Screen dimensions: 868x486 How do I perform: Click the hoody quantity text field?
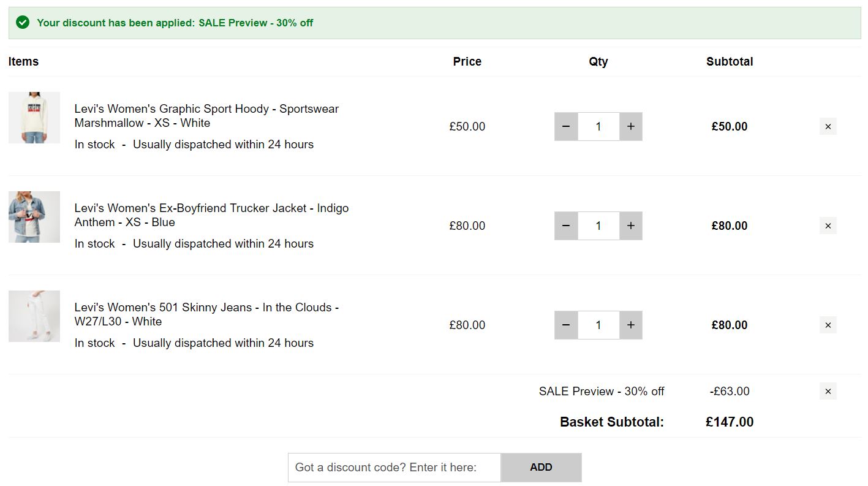tap(598, 127)
